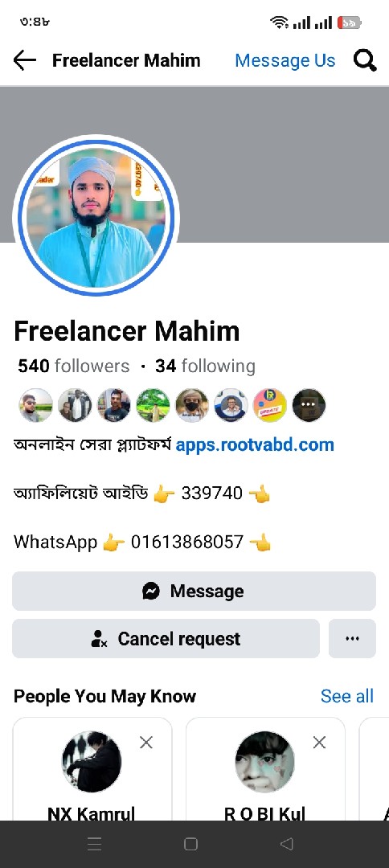Open the 34 following list
This screenshot has height=868, width=389.
click(205, 366)
